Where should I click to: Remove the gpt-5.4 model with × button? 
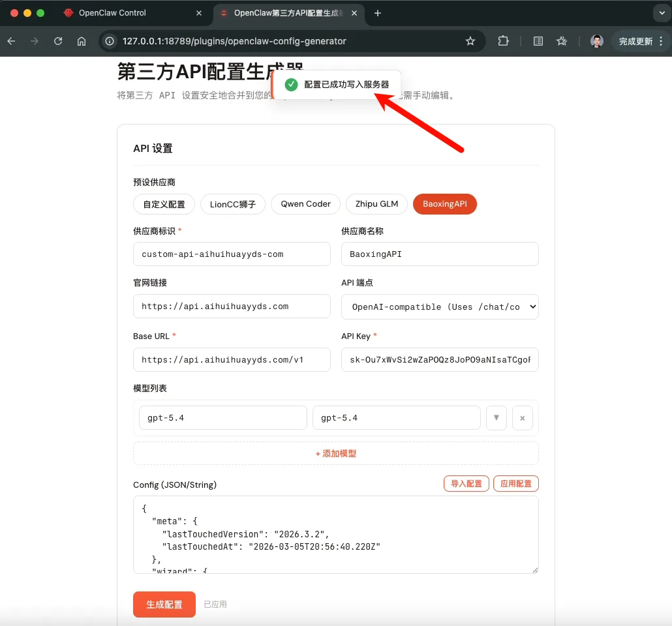click(523, 418)
